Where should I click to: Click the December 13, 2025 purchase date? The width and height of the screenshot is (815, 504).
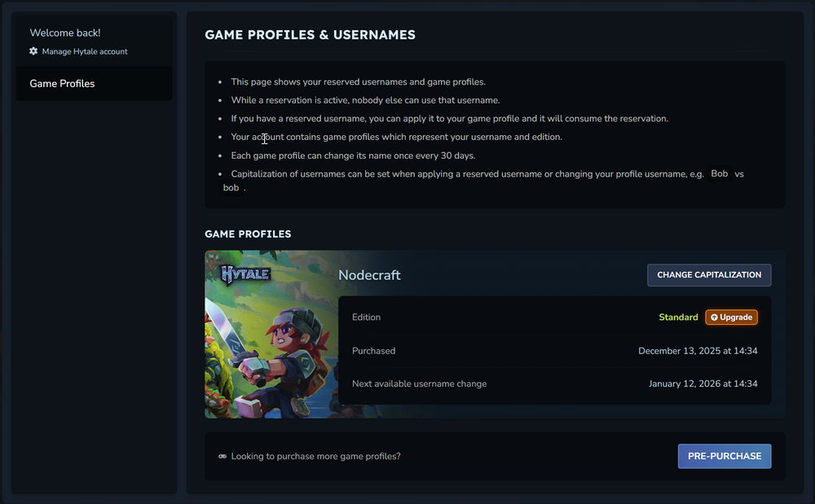pyautogui.click(x=698, y=351)
